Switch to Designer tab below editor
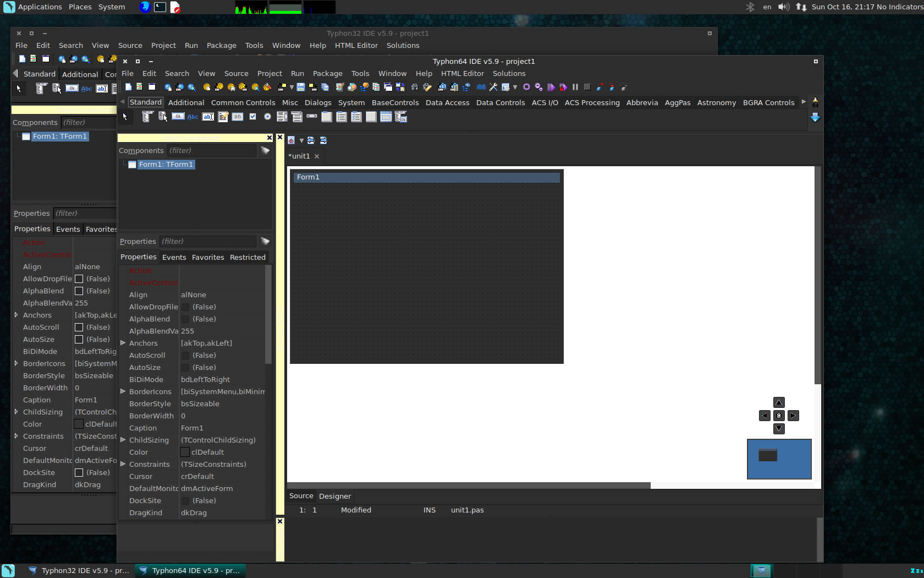 [x=334, y=496]
